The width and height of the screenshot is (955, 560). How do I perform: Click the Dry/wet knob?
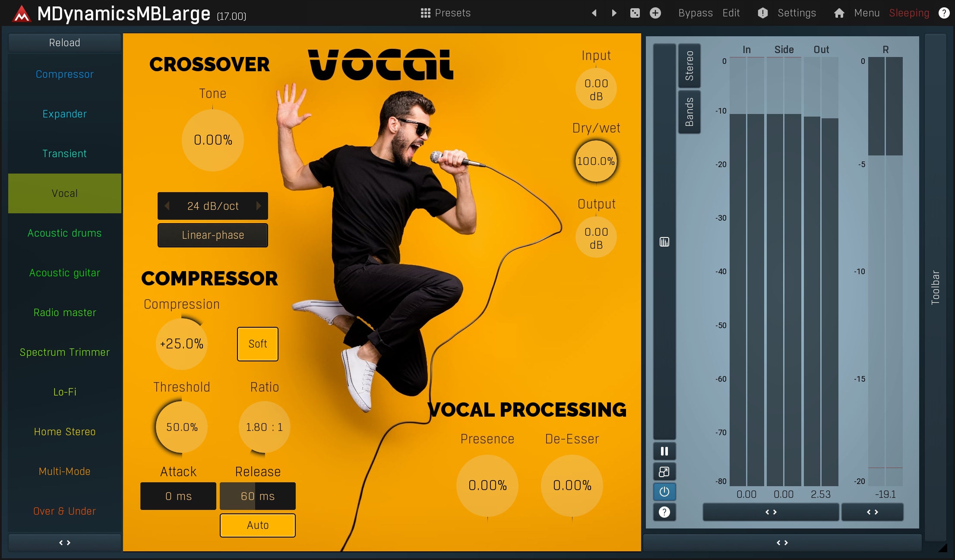coord(596,161)
